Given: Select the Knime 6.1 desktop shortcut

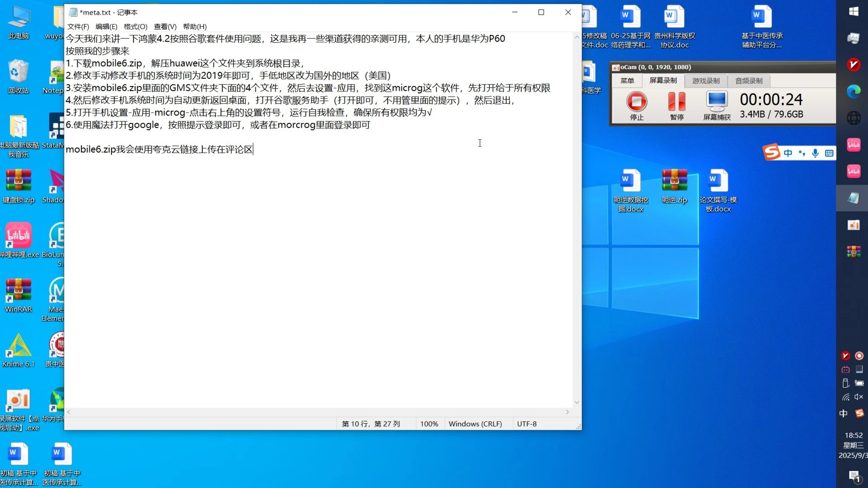Looking at the screenshot, I should (x=18, y=350).
